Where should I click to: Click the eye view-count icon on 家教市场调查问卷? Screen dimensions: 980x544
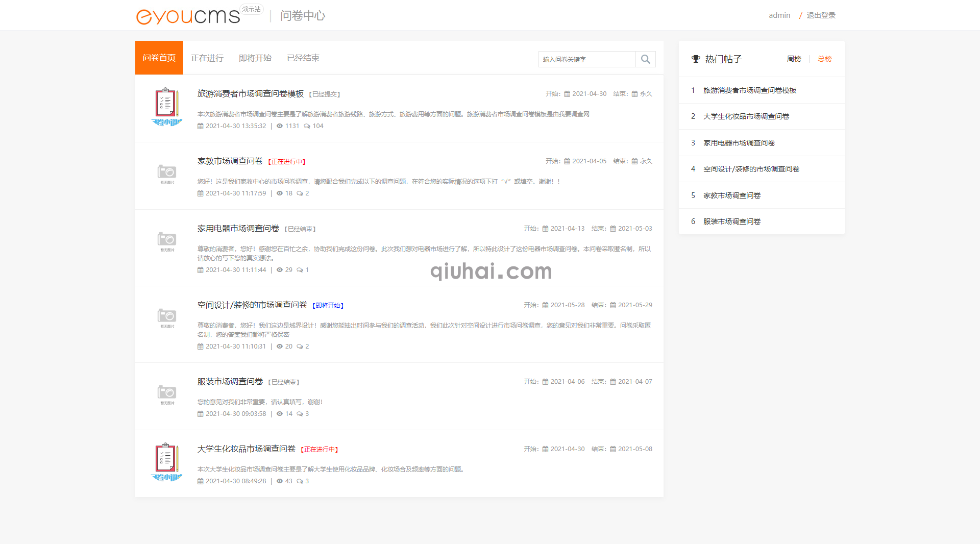279,193
